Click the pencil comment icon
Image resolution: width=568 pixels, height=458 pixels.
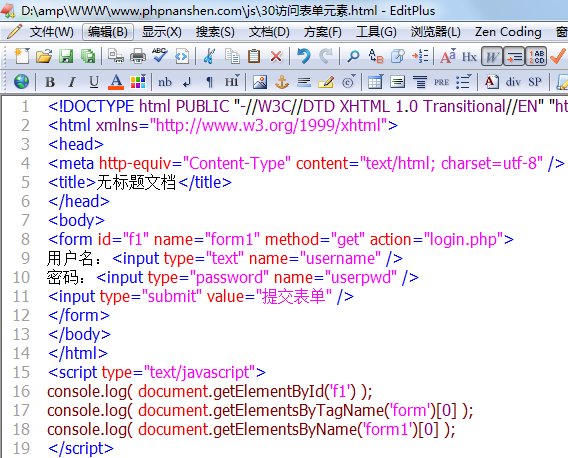click(x=326, y=82)
